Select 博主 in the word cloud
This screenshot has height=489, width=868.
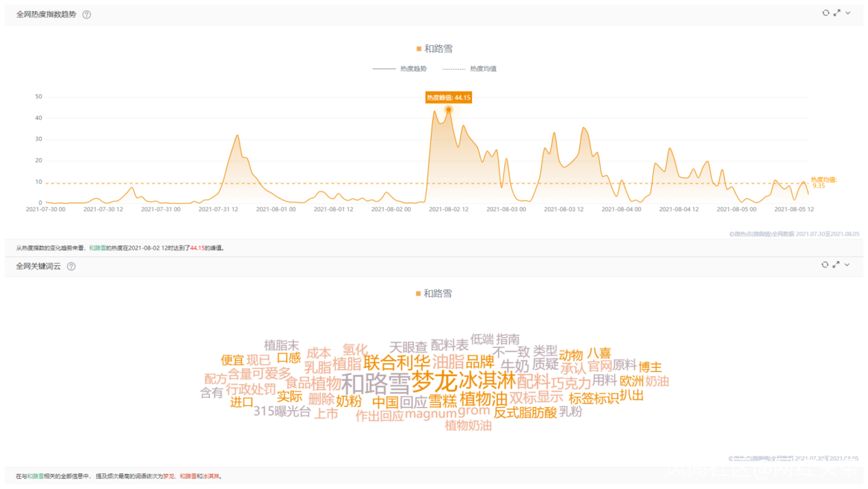650,367
